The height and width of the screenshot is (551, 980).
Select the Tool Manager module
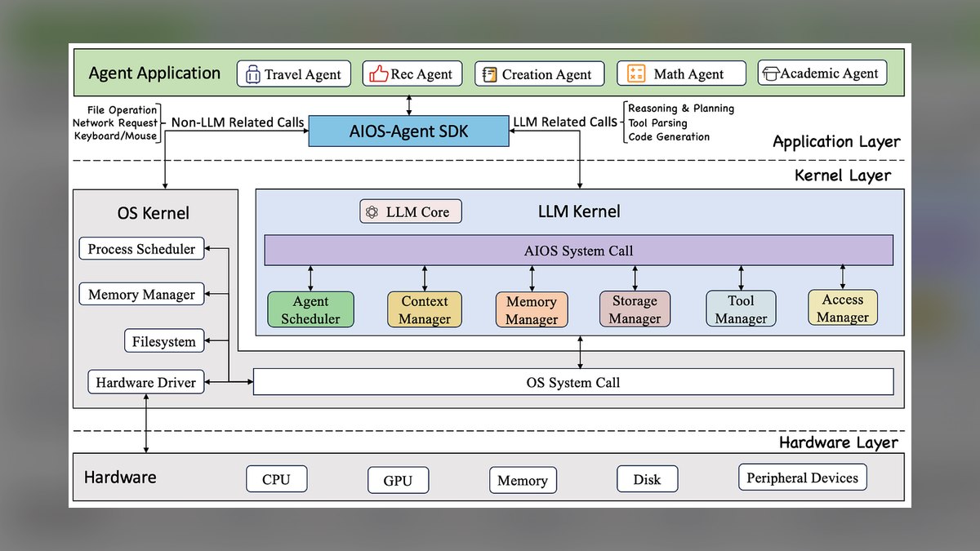pos(742,310)
